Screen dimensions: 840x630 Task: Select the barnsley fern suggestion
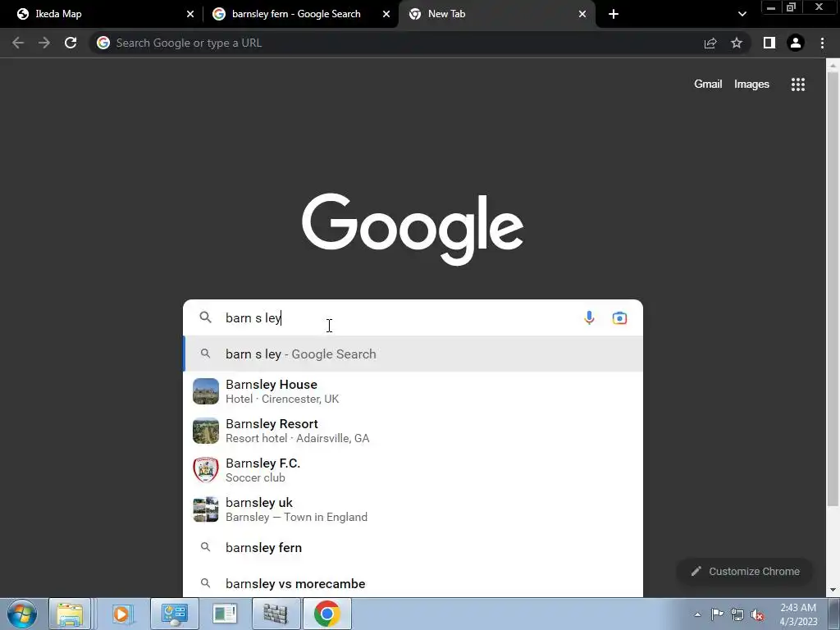[x=413, y=547]
